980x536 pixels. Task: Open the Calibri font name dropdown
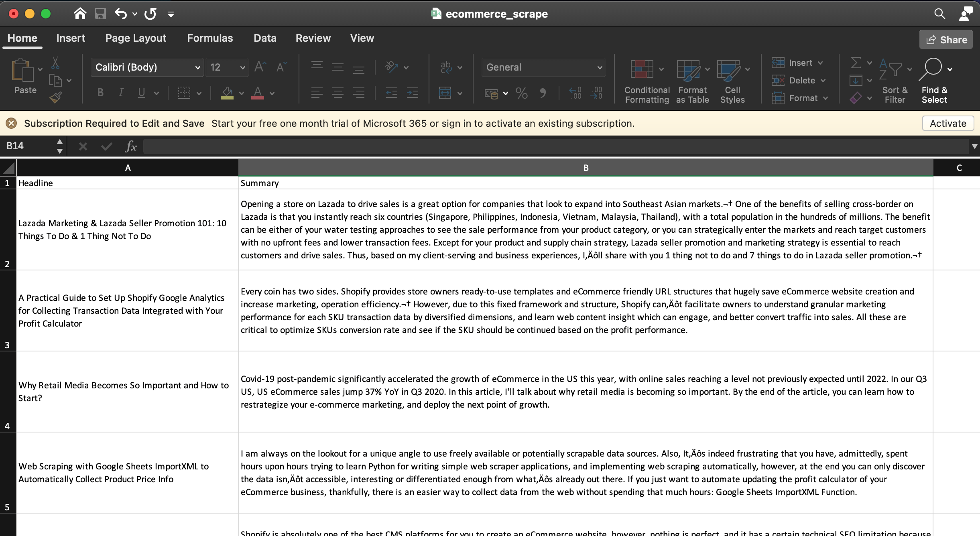coord(146,67)
